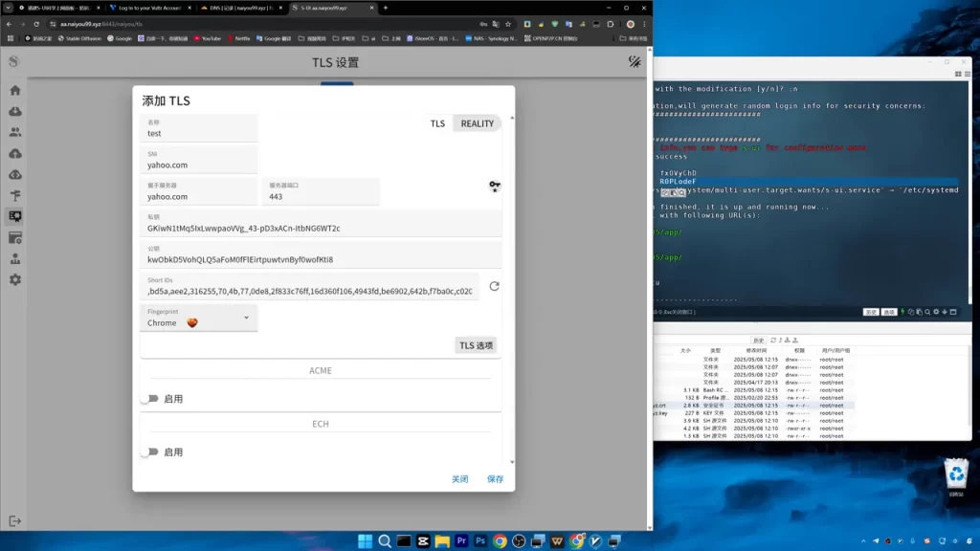Screen dimensions: 980x551
Task: Open the settings gear in the sidebar
Action: [x=15, y=279]
